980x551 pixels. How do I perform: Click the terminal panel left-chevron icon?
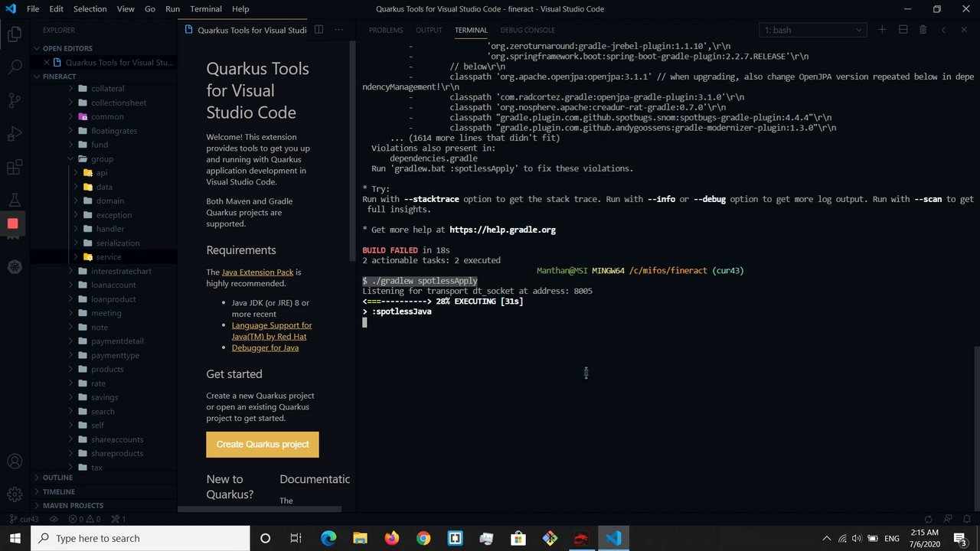click(x=943, y=30)
